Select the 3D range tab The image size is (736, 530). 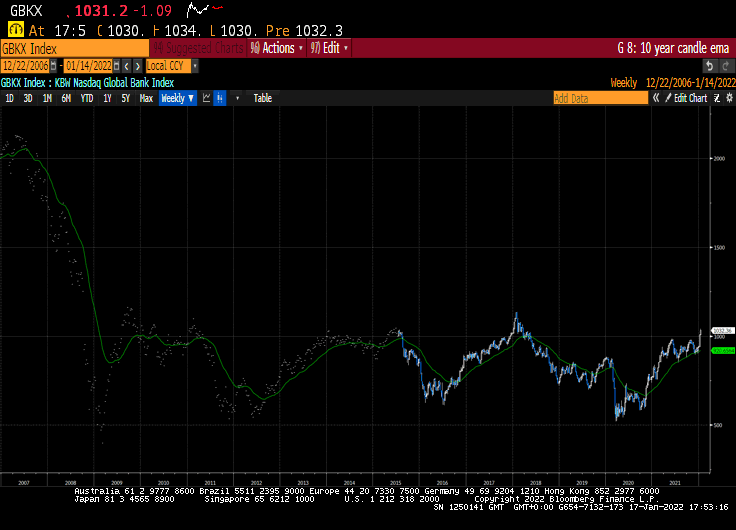(28, 98)
